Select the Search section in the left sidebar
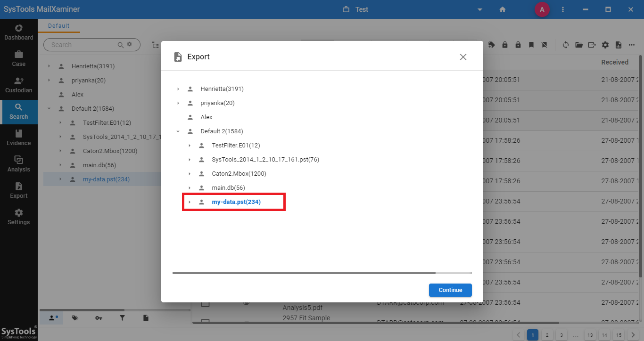Image resolution: width=644 pixels, height=341 pixels. (x=19, y=112)
